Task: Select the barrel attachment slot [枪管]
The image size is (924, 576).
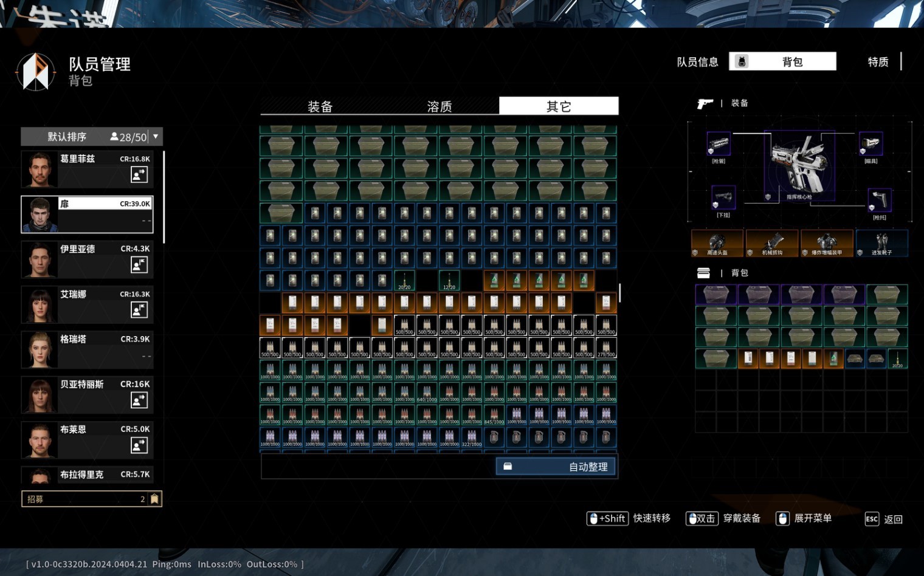Action: click(x=719, y=145)
